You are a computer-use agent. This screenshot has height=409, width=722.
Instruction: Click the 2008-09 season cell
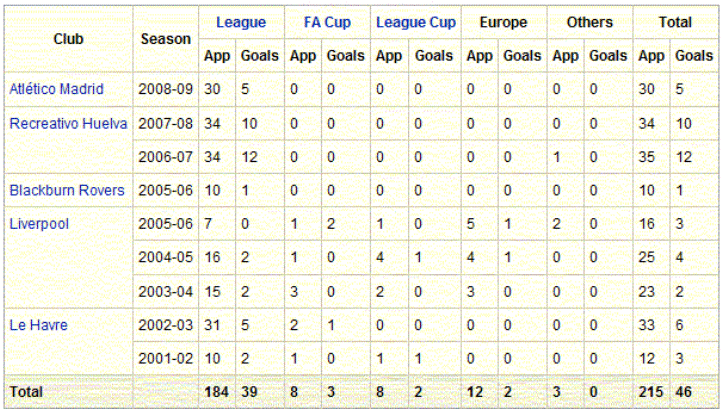[164, 90]
